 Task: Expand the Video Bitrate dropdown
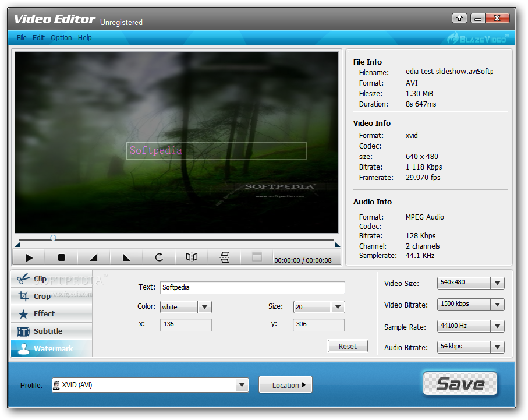497,305
